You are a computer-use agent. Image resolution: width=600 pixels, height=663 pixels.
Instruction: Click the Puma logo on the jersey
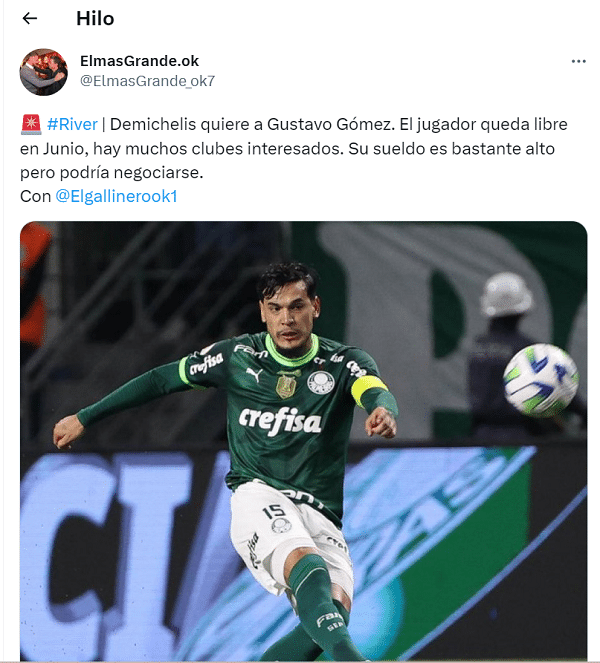pos(254,374)
